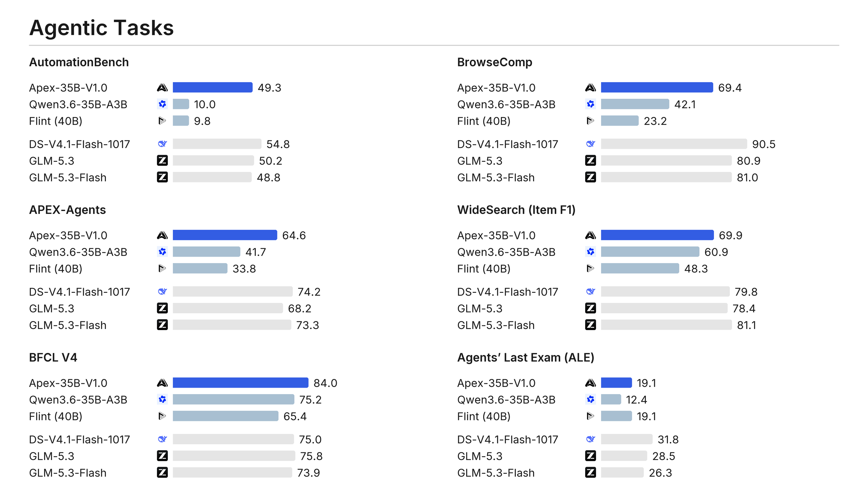Click the WideSearch (Item F1) heading
868x498 pixels.
click(516, 210)
